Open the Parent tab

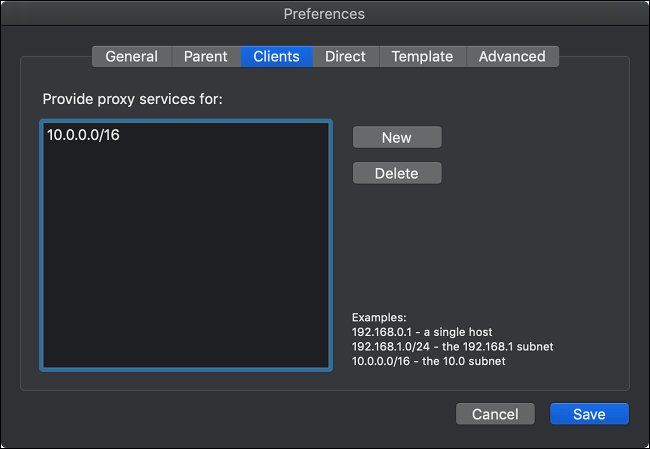pyautogui.click(x=206, y=57)
